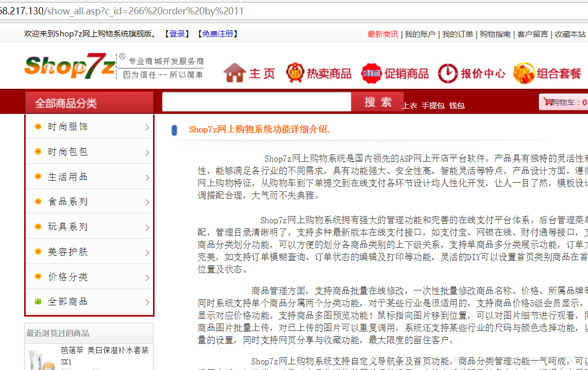This screenshot has width=588, height=370.
Task: Click the Shop7z logo
Action: point(70,66)
